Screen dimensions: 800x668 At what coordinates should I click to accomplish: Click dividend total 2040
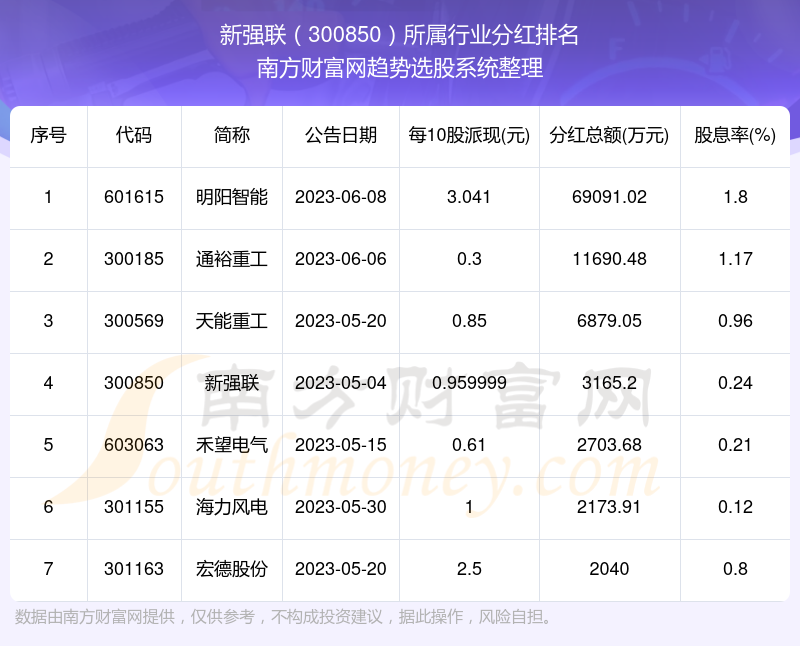coord(609,569)
